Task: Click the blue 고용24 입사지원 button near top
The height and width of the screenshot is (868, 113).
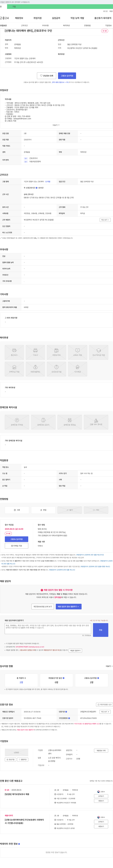Action: click(x=67, y=76)
